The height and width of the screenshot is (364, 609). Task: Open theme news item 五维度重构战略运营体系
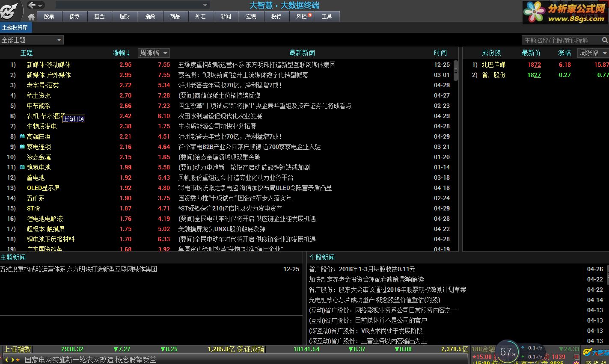(79, 269)
